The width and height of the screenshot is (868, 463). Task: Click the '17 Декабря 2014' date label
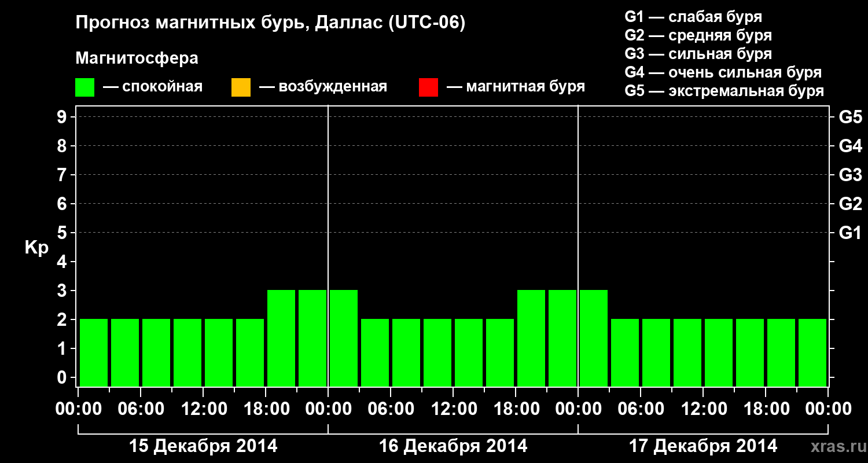pos(703,446)
